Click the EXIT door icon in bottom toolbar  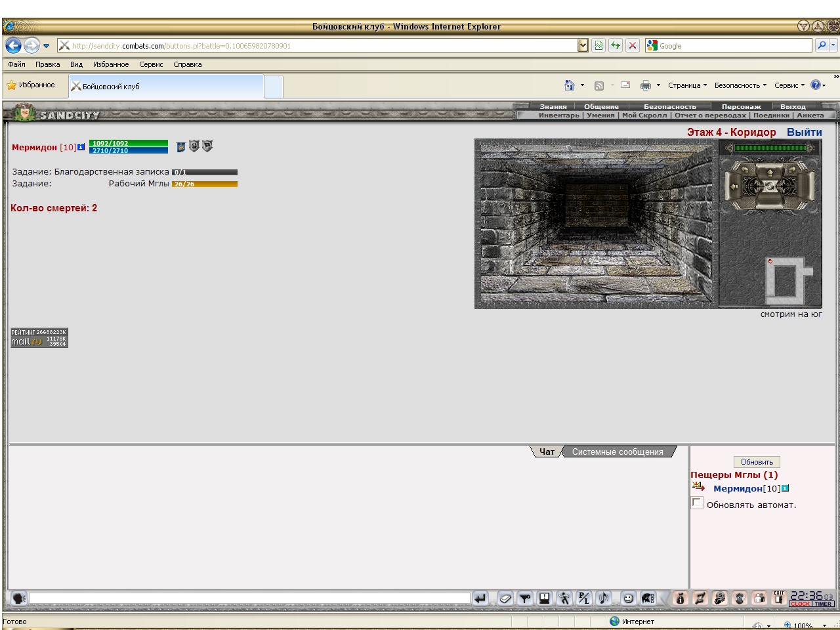click(x=779, y=597)
